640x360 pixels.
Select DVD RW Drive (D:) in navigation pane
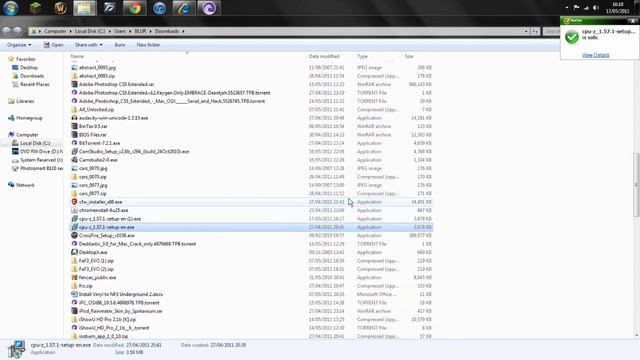[x=41, y=151]
